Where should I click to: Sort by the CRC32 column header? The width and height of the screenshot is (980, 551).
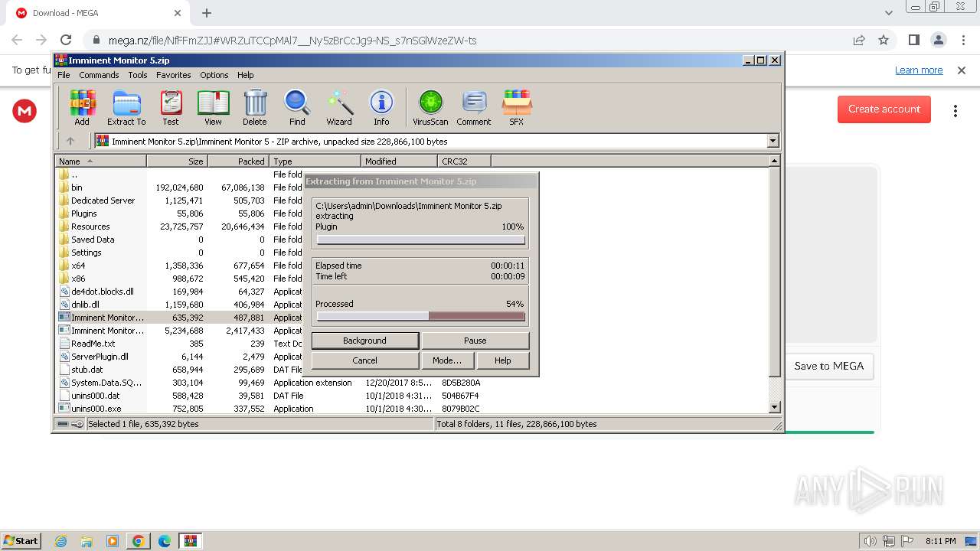[464, 161]
